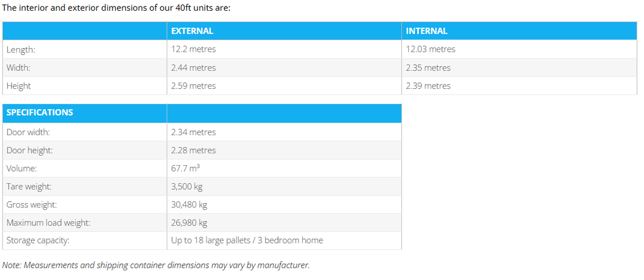The width and height of the screenshot is (644, 280).
Task: Click the Gross weight 30,480 kg value
Action: (x=189, y=204)
